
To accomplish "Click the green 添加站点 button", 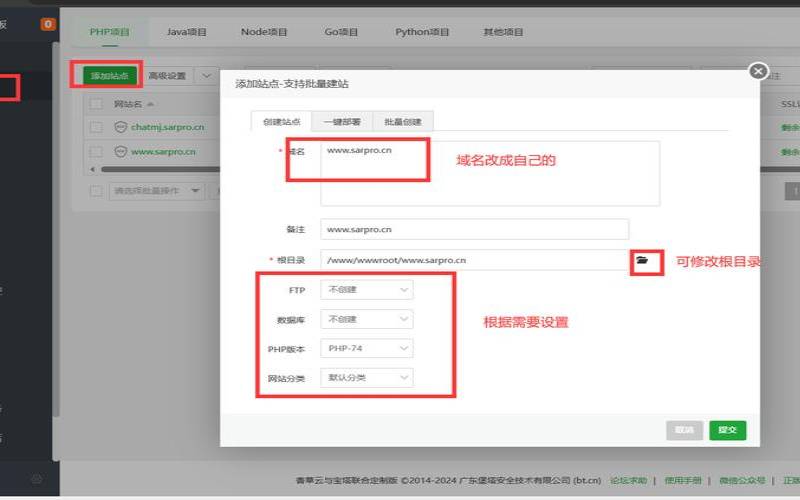I will point(104,75).
